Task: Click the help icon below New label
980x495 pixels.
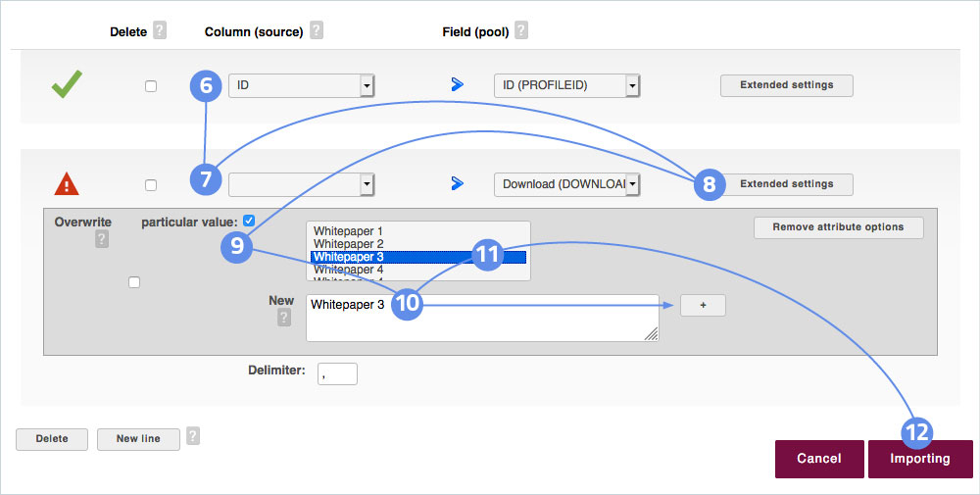Action: (x=284, y=318)
